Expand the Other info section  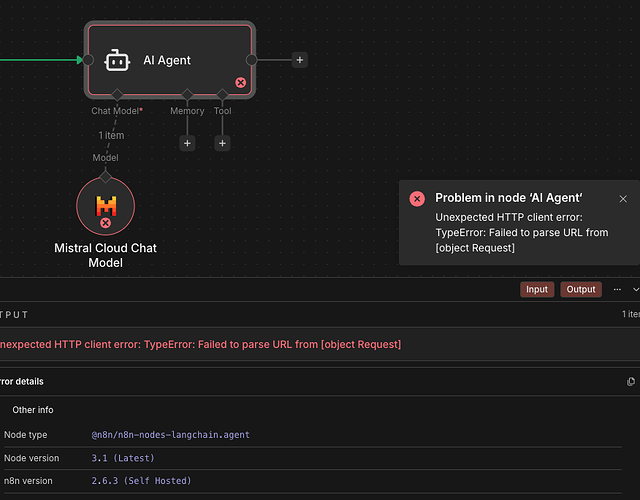pos(33,410)
